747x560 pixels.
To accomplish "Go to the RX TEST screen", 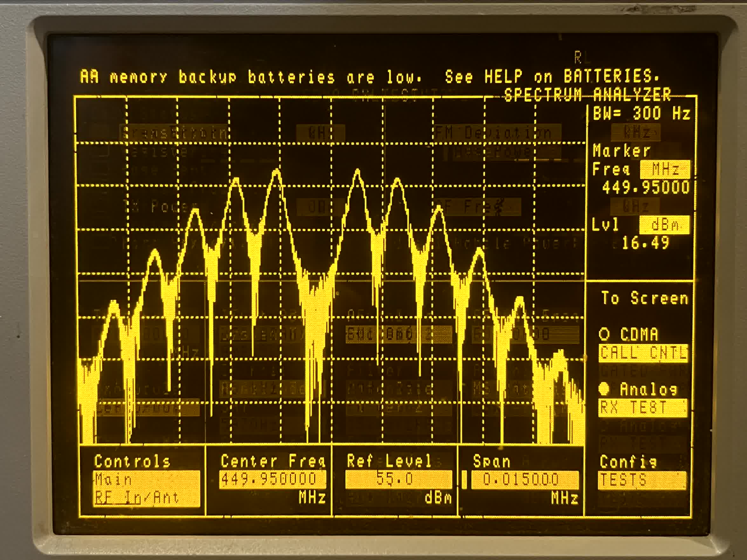I will click(x=642, y=408).
